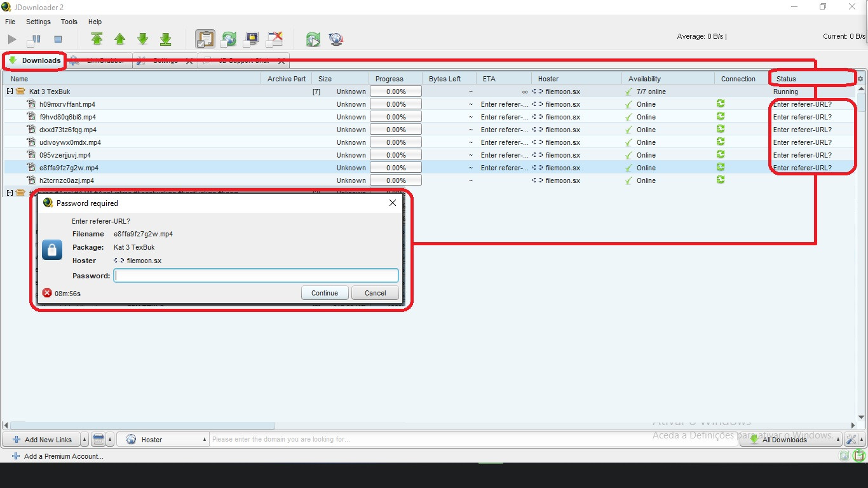The height and width of the screenshot is (488, 868).
Task: Focus the Password input field
Action: pyautogui.click(x=256, y=276)
